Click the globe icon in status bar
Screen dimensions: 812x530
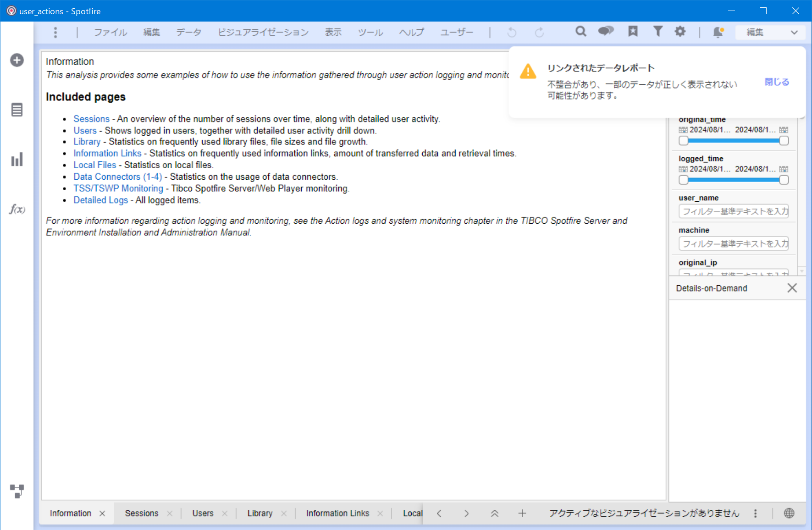(789, 513)
